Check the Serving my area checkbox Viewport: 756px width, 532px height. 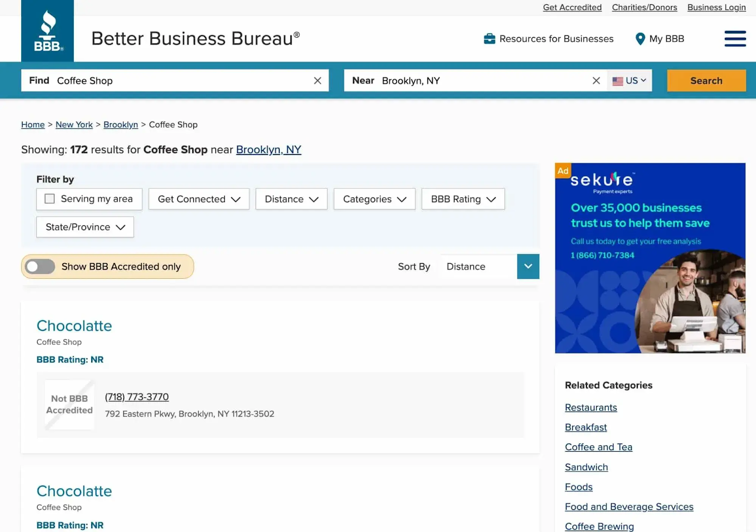[x=49, y=198]
